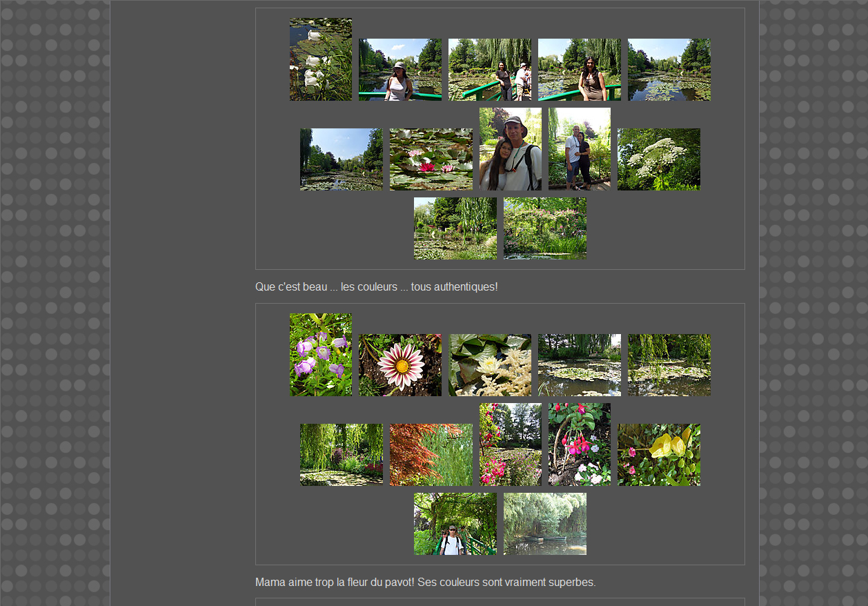Image resolution: width=868 pixels, height=606 pixels.
Task: View tall photo of pink roses beside pond
Action: point(510,444)
